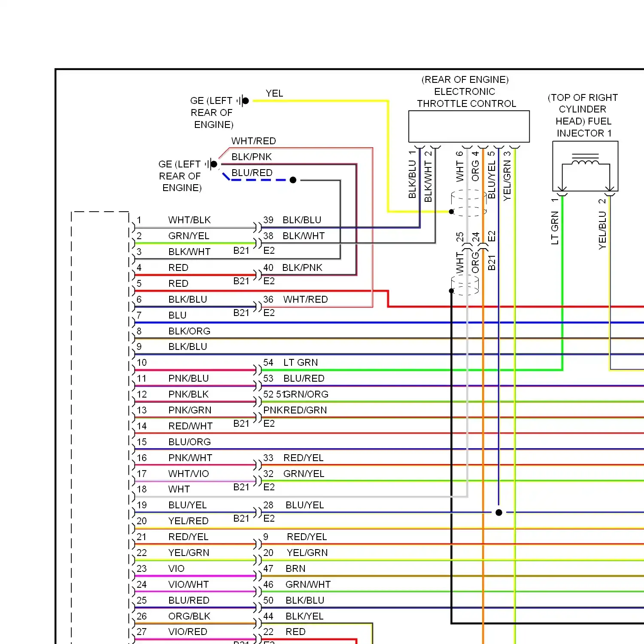Click pin 1 'WHT/BLK' label

coord(189,220)
